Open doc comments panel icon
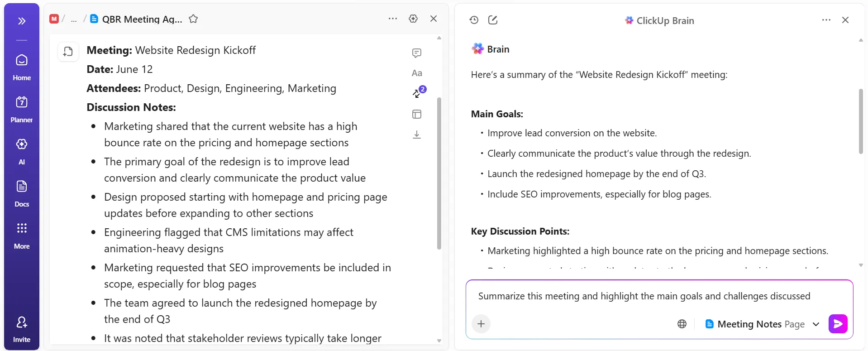This screenshot has height=351, width=868. [417, 53]
